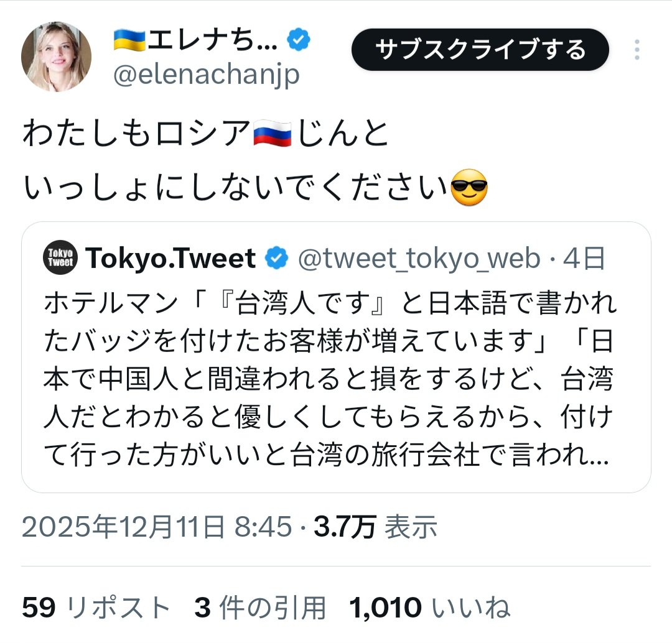Click the サブスクライブする subscribe button

click(480, 50)
